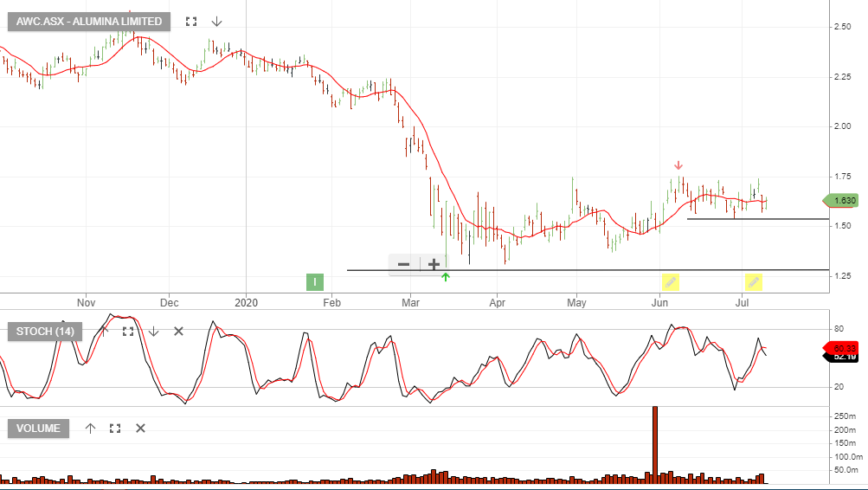Click the red sell signal arrow
The height and width of the screenshot is (490, 868).
pyautogui.click(x=678, y=165)
